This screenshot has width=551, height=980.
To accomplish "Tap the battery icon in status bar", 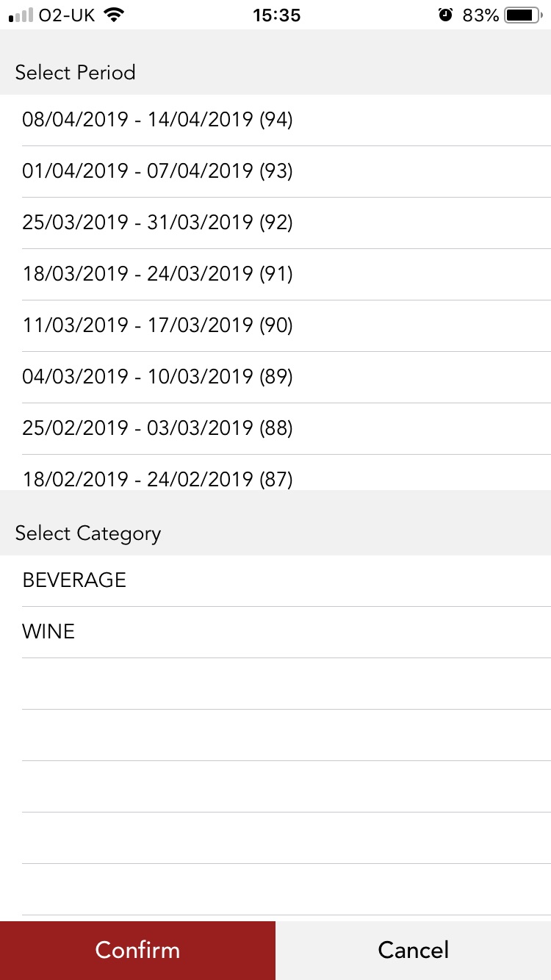I will [x=523, y=15].
